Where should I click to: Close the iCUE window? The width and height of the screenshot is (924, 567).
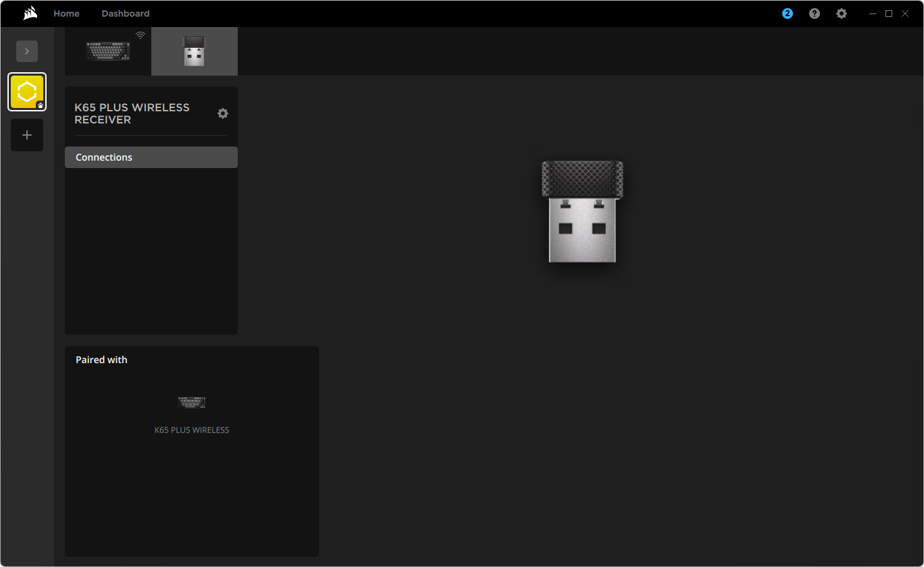click(x=904, y=13)
